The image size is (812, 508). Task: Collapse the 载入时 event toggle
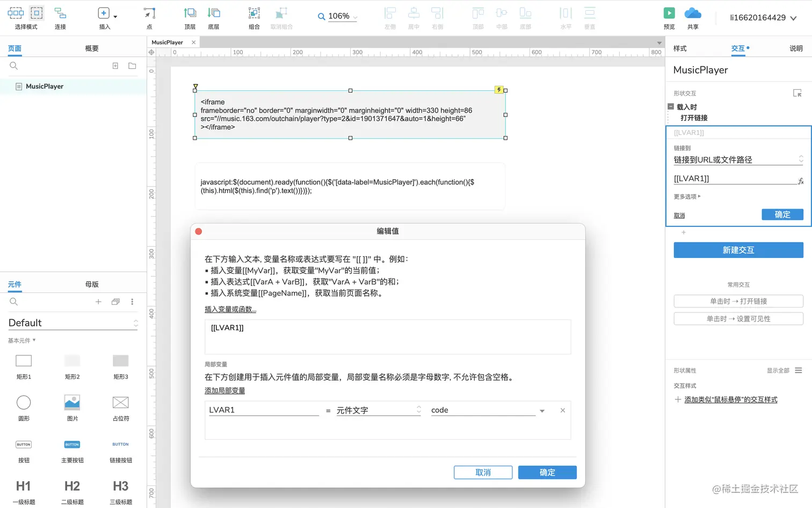(x=671, y=106)
